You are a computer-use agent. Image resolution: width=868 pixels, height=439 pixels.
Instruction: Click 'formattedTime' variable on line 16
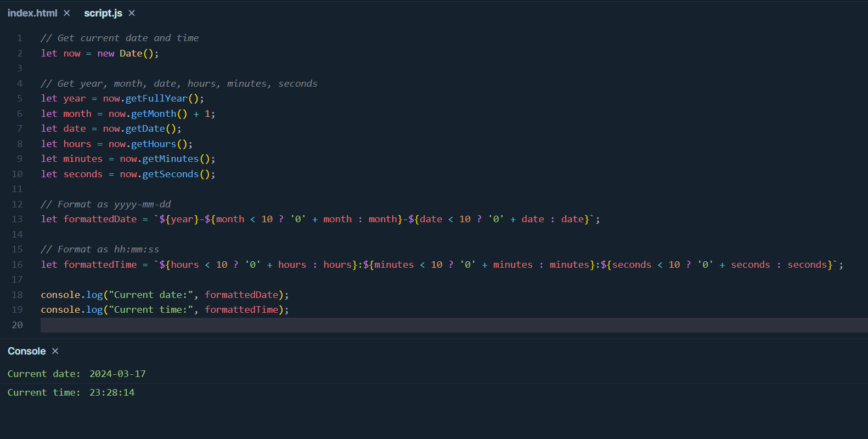pos(100,264)
